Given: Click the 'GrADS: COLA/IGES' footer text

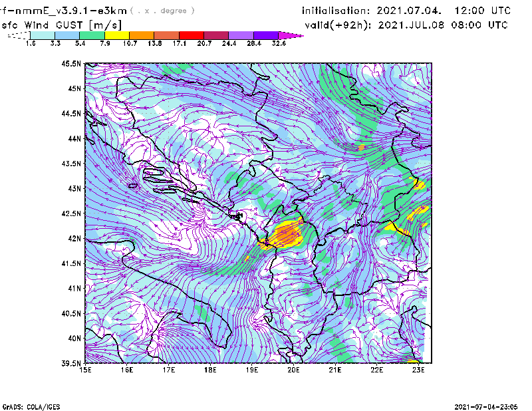Looking at the screenshot, I should 31,407.
